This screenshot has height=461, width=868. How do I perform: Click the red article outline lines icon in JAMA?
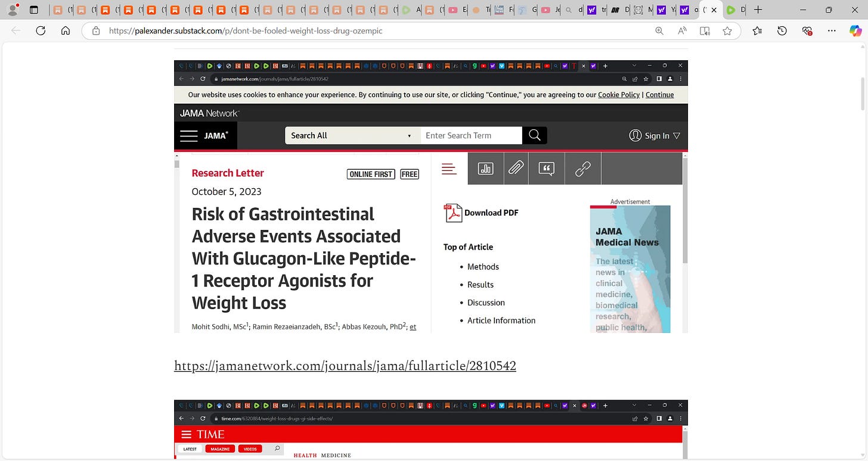449,169
